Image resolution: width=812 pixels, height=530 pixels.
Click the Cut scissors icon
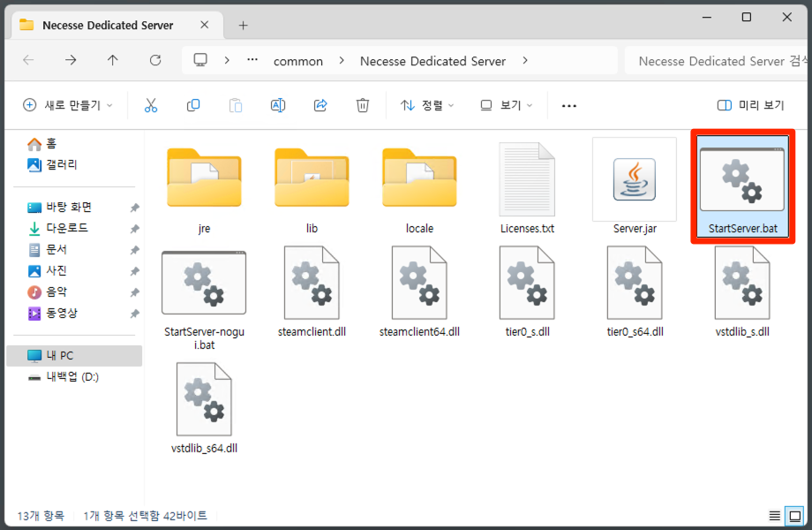point(151,105)
